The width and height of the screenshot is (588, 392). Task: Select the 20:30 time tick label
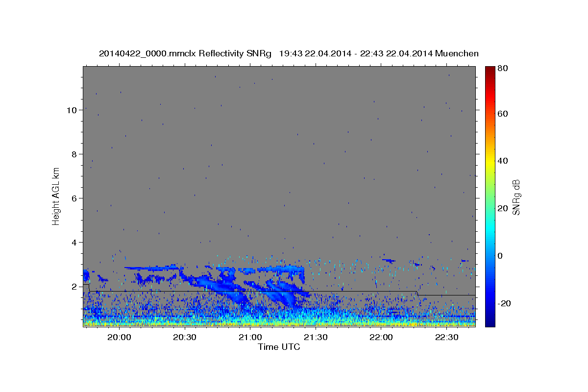click(x=185, y=337)
